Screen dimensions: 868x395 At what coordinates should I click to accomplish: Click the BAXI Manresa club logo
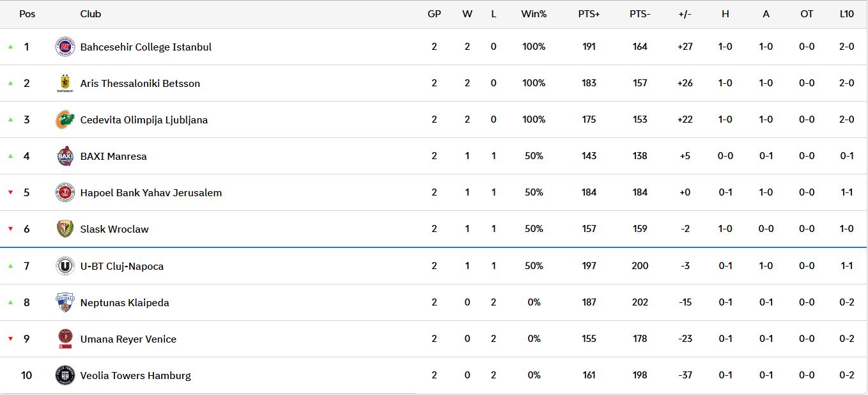coord(65,156)
